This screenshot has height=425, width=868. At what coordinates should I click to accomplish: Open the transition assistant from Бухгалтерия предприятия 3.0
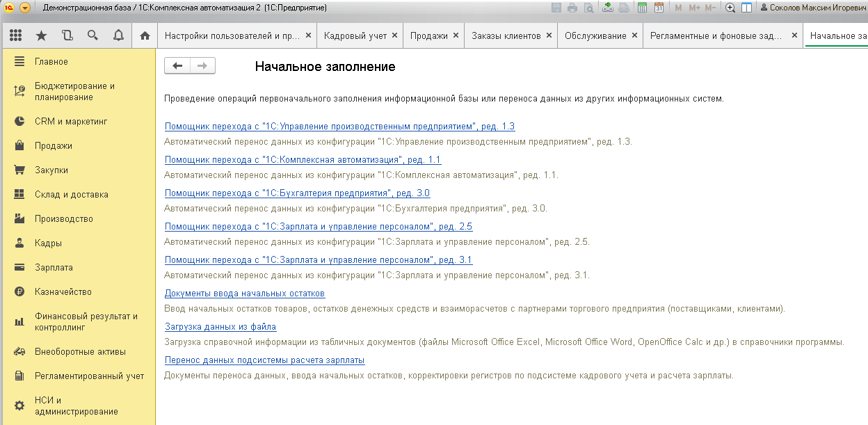[297, 193]
